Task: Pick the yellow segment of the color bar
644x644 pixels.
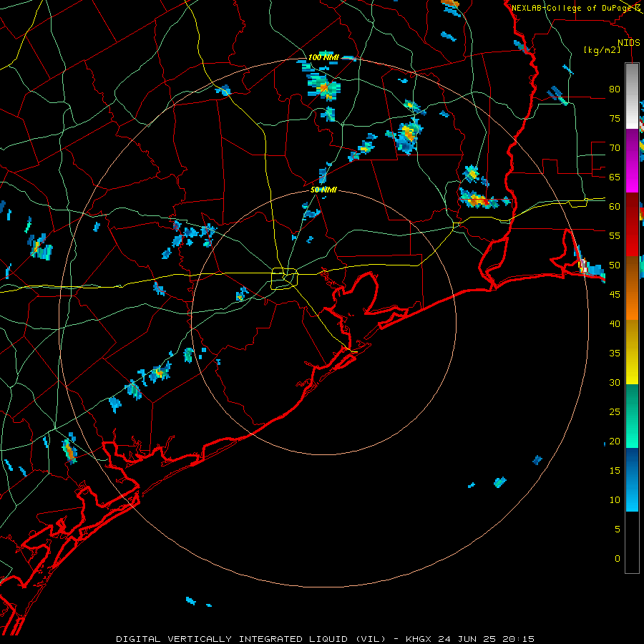Action: (x=632, y=352)
